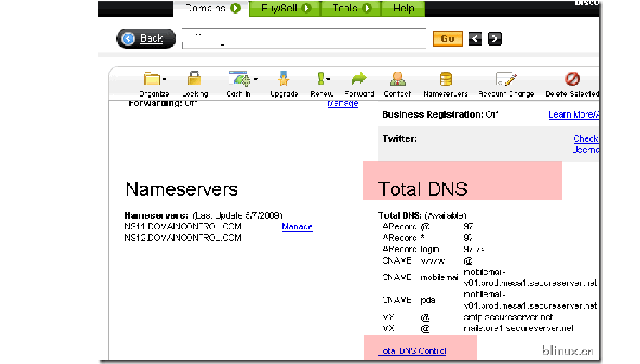This screenshot has height=364, width=640.
Task: Open the Buy/Sell tab menu
Action: pyautogui.click(x=285, y=9)
